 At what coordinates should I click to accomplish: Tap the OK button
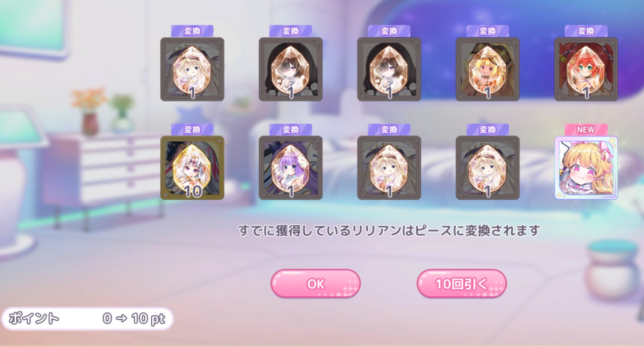(x=315, y=283)
